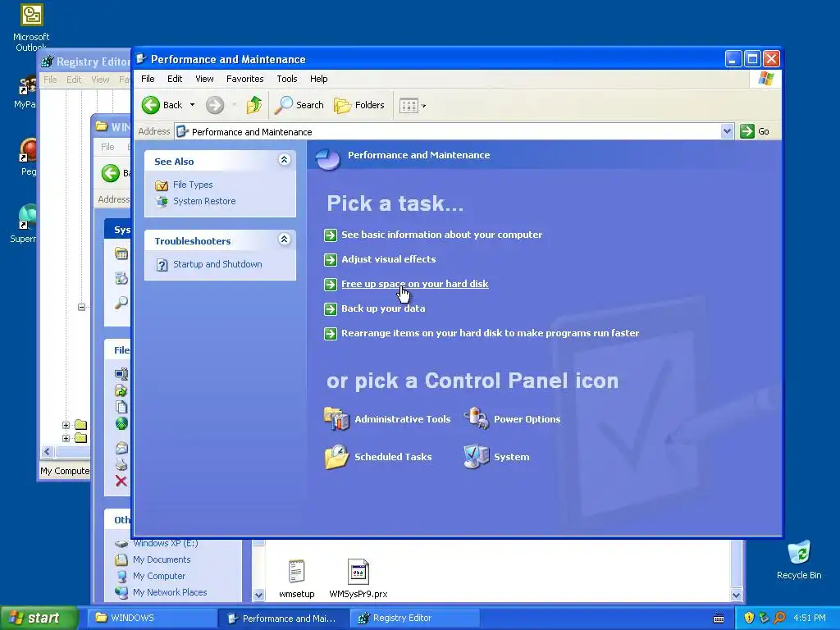This screenshot has height=630, width=840.
Task: Open the Scheduled Tasks icon
Action: point(336,457)
